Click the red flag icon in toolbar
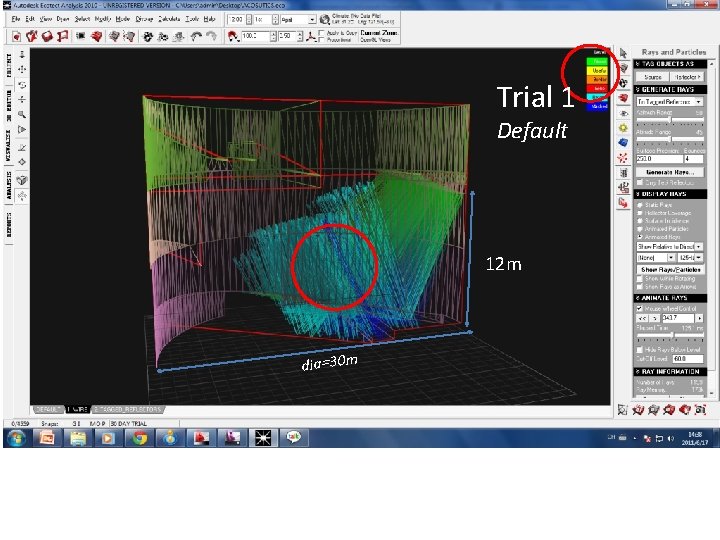This screenshot has height=540, width=720. coord(62,36)
